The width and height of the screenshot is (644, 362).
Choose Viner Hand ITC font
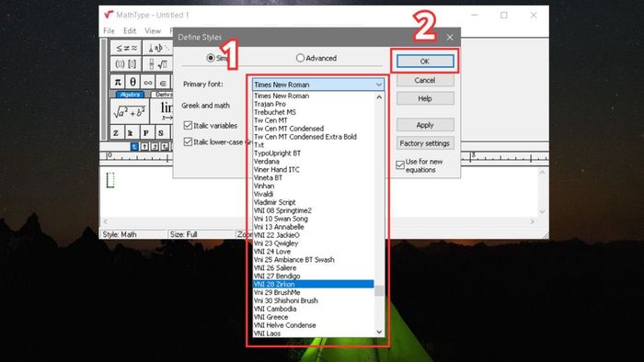click(x=314, y=169)
